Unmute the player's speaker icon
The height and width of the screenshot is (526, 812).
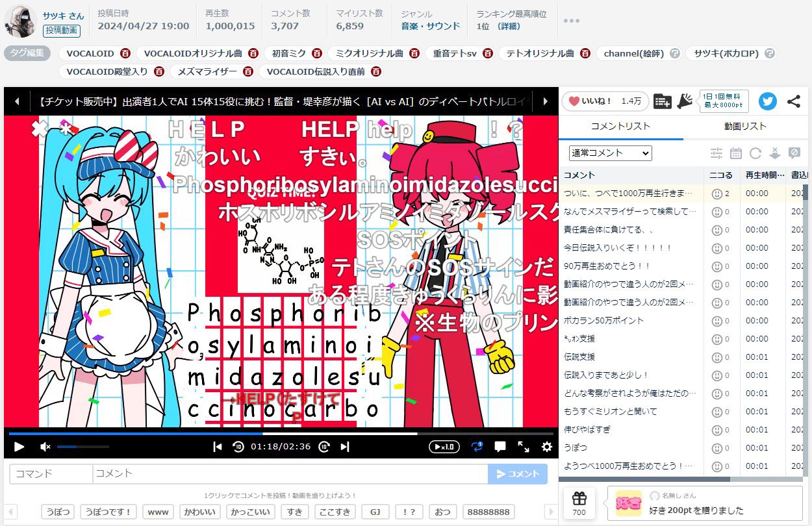(x=45, y=447)
